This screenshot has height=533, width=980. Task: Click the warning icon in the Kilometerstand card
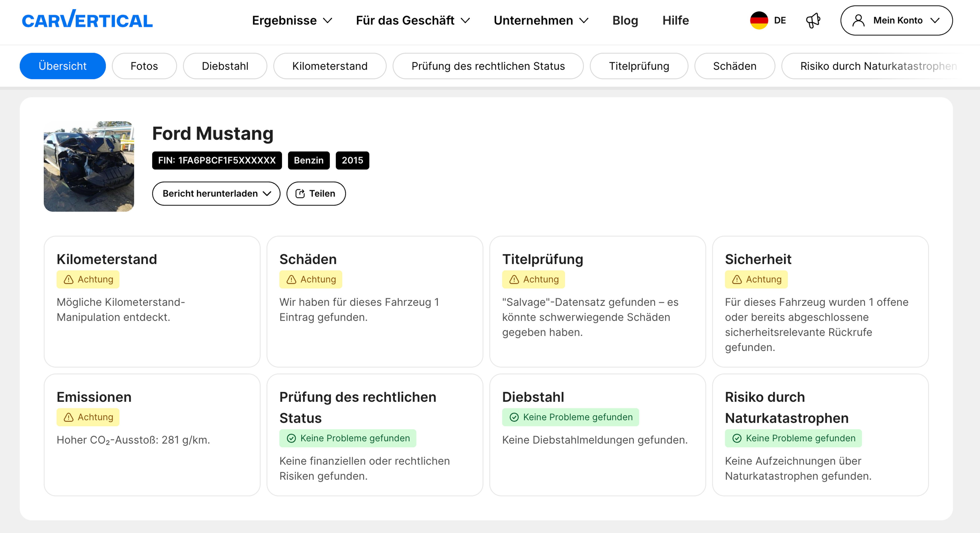pos(68,280)
